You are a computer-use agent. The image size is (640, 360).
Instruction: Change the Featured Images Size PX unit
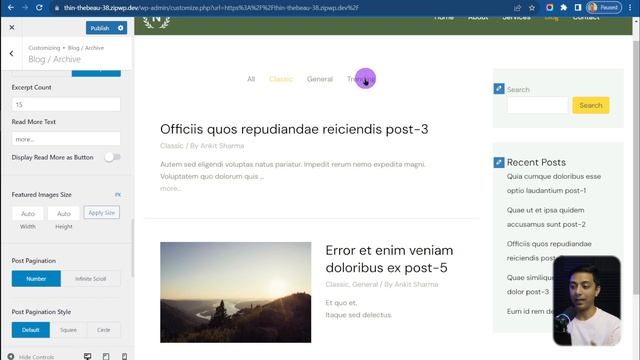[x=118, y=195]
